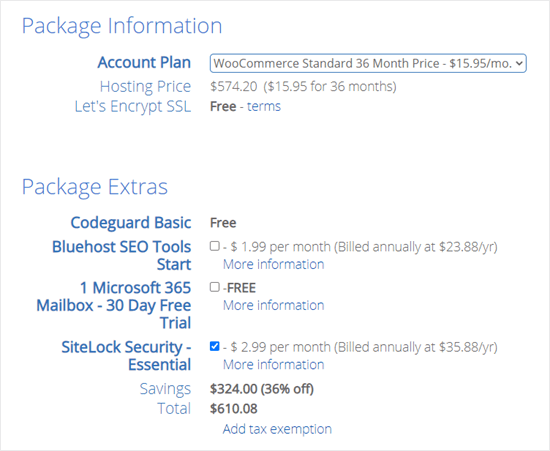Click the Package Information heading
Image resolution: width=550 pixels, height=451 pixels.
coord(122,26)
